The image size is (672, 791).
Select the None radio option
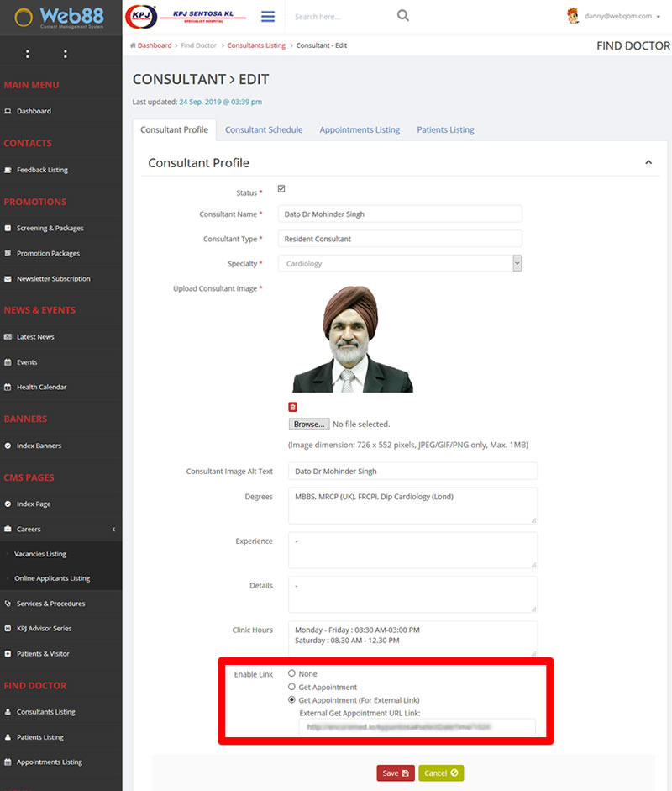[x=291, y=673]
